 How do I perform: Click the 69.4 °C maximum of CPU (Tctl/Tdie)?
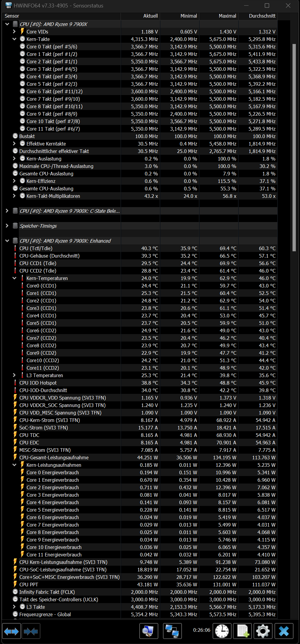[x=228, y=248]
